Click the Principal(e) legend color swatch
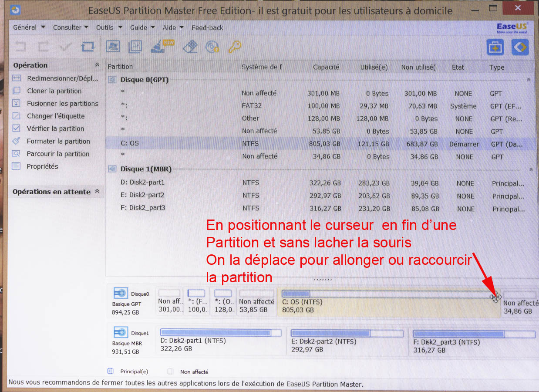 point(110,372)
